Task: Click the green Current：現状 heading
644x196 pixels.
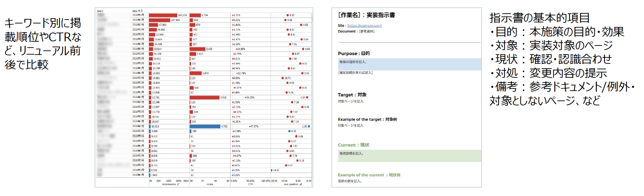Action: tap(353, 145)
